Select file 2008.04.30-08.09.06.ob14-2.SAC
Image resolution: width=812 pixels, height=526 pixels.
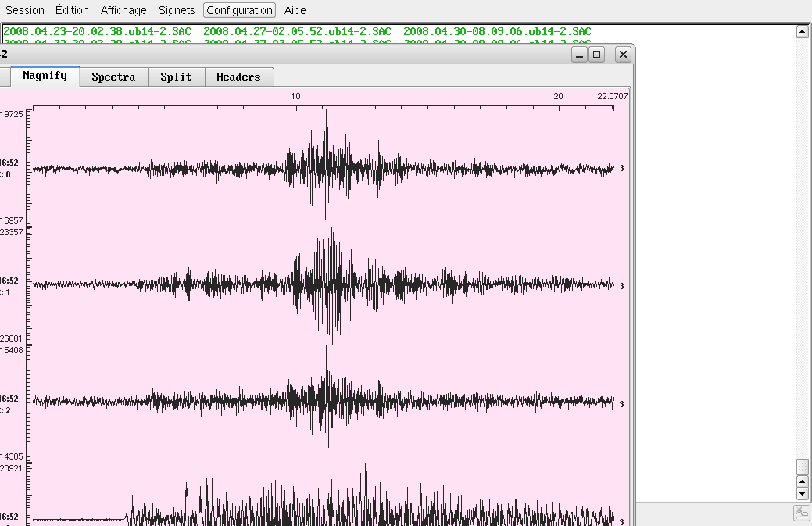tap(497, 31)
